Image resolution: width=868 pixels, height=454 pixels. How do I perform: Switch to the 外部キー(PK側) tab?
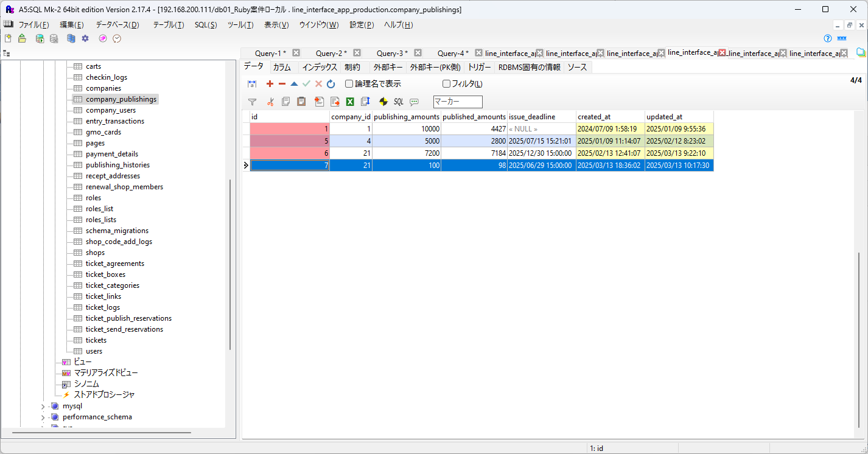pyautogui.click(x=435, y=68)
